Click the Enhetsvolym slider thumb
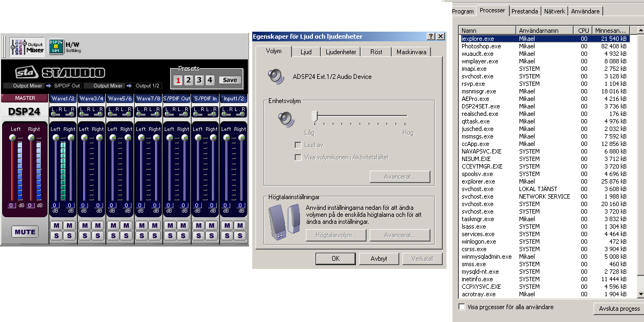The width and height of the screenshot is (644, 322). pyautogui.click(x=316, y=116)
